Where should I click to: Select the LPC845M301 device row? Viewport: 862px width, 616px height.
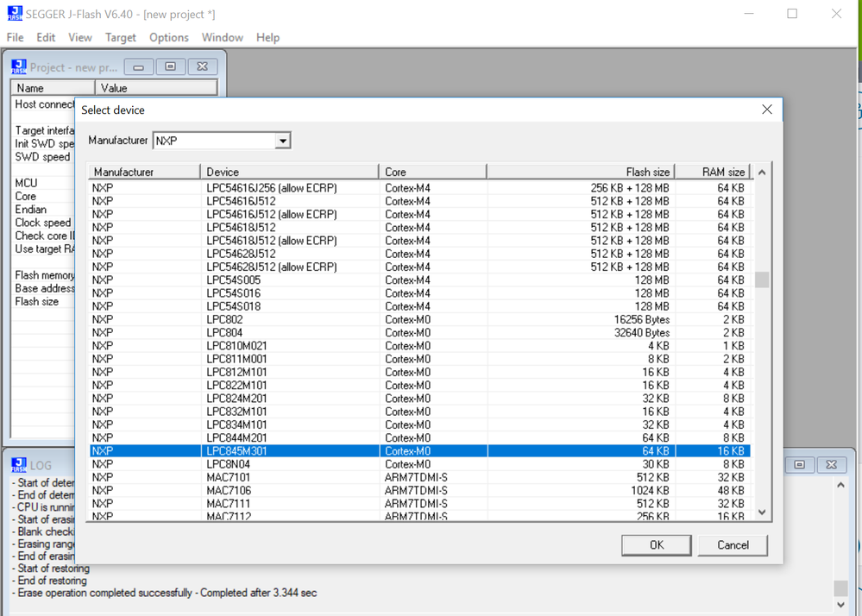(420, 451)
